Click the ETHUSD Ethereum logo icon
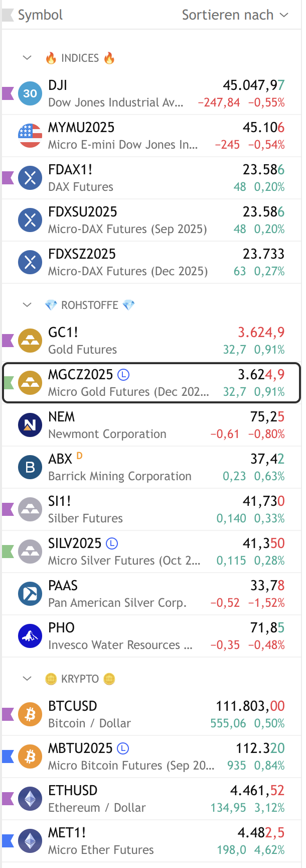 pyautogui.click(x=30, y=799)
